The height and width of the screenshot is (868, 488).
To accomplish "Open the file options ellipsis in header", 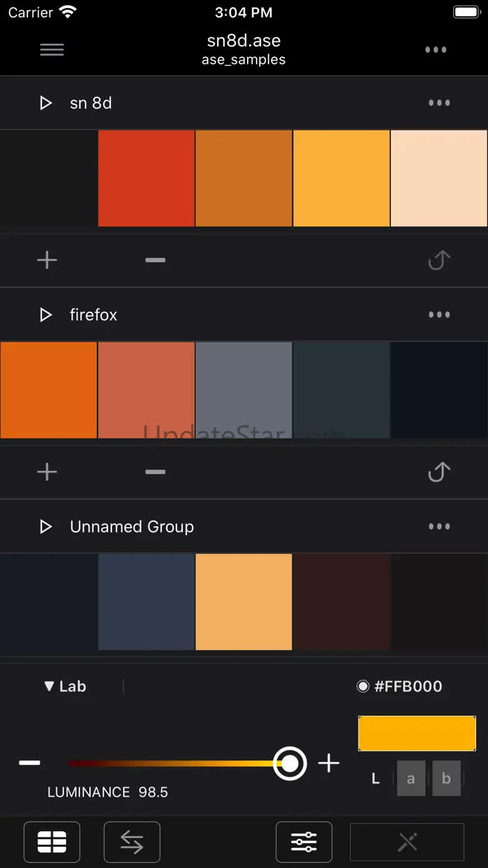I will (x=435, y=50).
